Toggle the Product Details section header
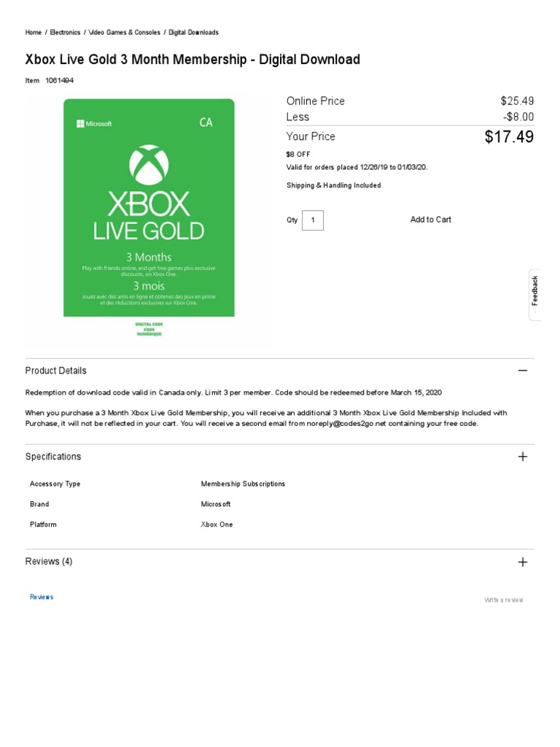Screen dimensions: 560x747 tap(279, 371)
